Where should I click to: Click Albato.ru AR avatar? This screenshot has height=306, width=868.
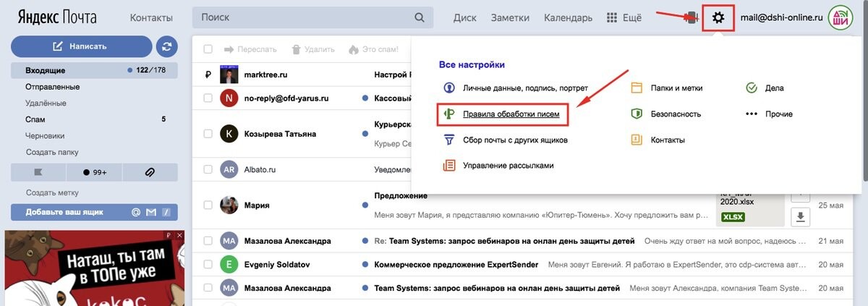pos(229,169)
